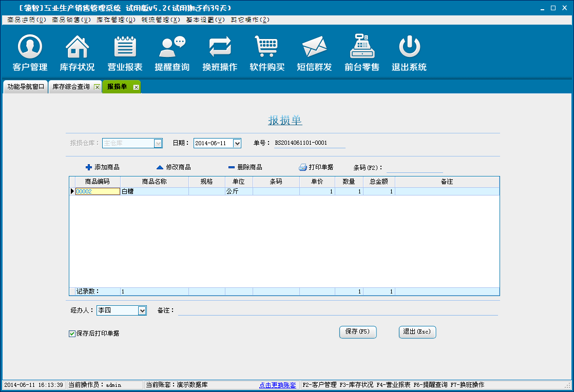Viewport: 574px width, 392px height.
Task: Expand the 报损仓库 warehouse dropdown
Action: point(158,144)
